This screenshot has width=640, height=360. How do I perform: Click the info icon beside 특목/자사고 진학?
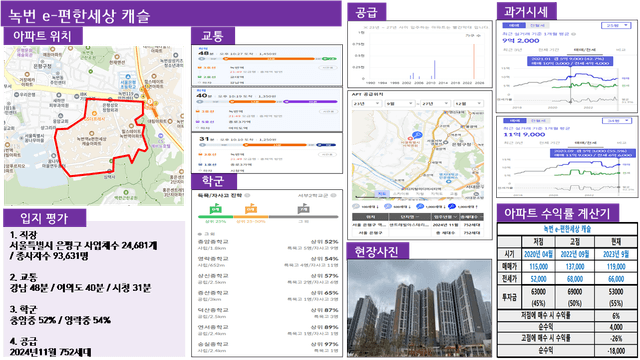click(247, 196)
